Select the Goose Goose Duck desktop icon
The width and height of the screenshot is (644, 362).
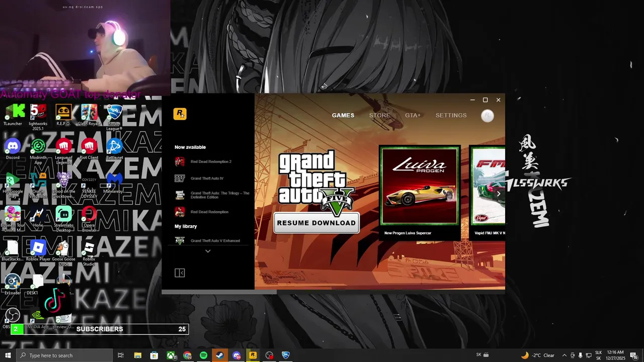[x=63, y=253]
